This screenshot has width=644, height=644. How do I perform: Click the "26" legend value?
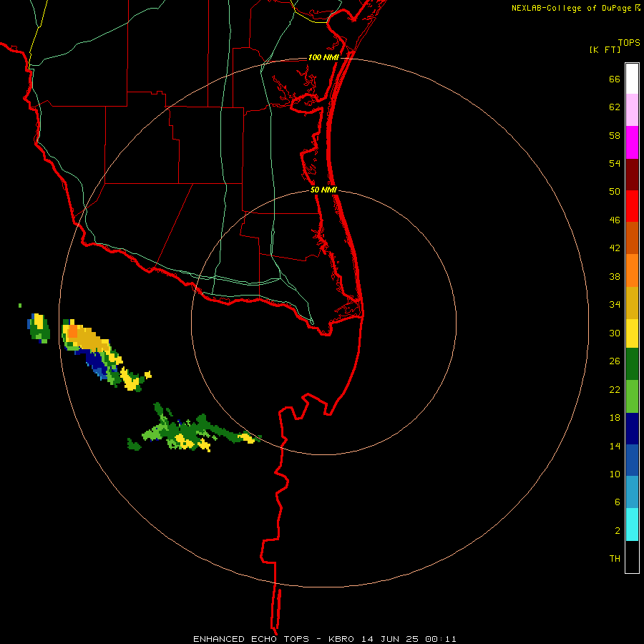(x=615, y=361)
